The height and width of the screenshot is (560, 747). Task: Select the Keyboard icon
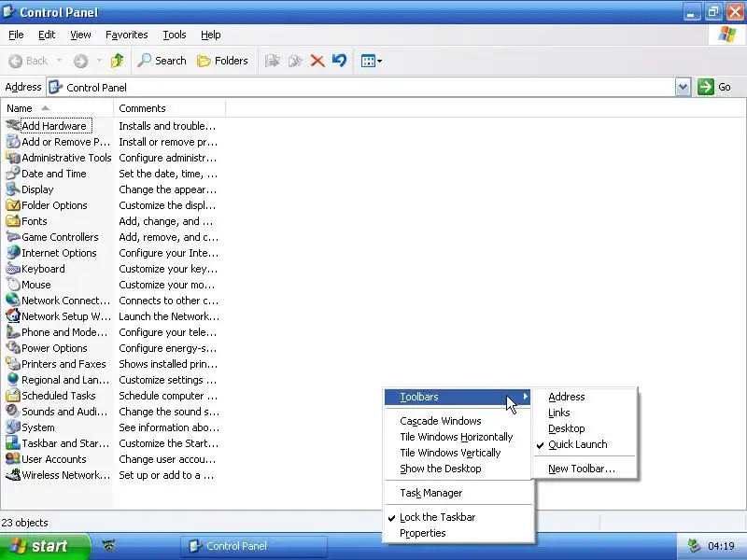pyautogui.click(x=13, y=269)
